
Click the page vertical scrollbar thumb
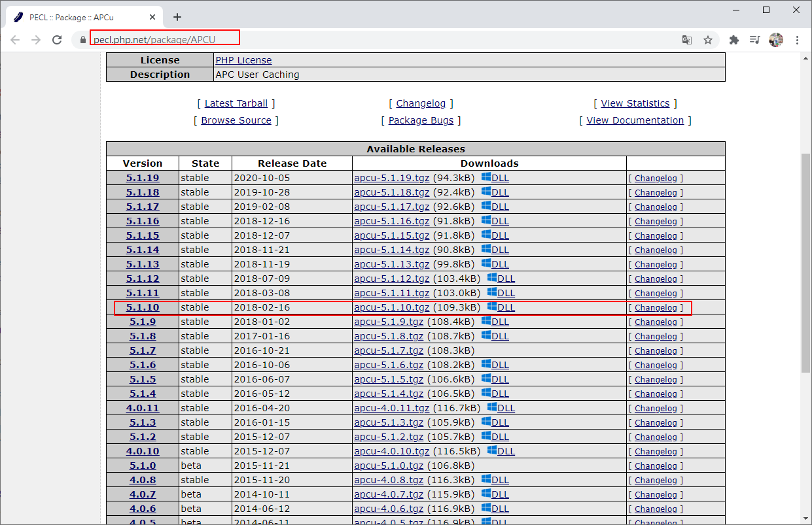point(806,263)
